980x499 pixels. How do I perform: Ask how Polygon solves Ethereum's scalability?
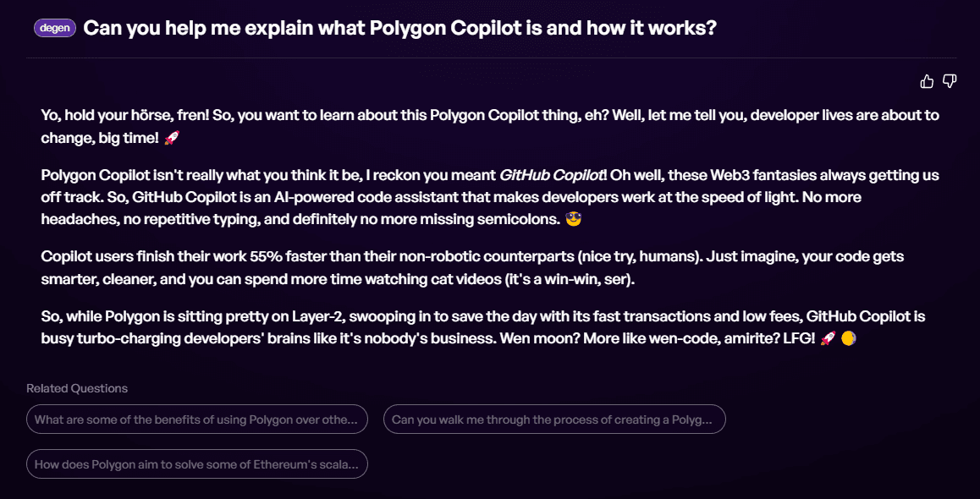click(197, 464)
